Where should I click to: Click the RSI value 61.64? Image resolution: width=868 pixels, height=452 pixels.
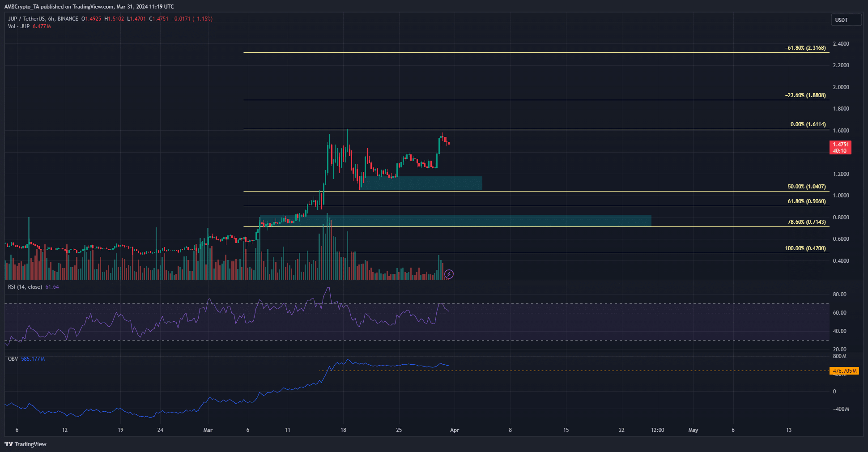pos(52,287)
